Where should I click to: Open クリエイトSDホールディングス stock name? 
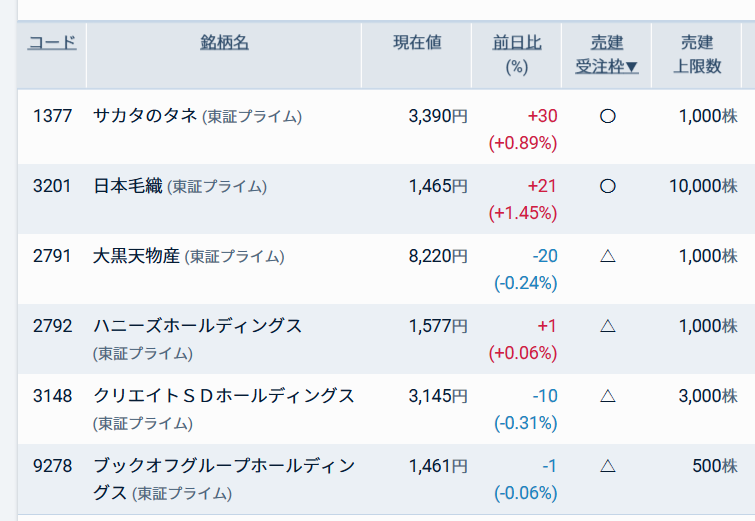223,396
